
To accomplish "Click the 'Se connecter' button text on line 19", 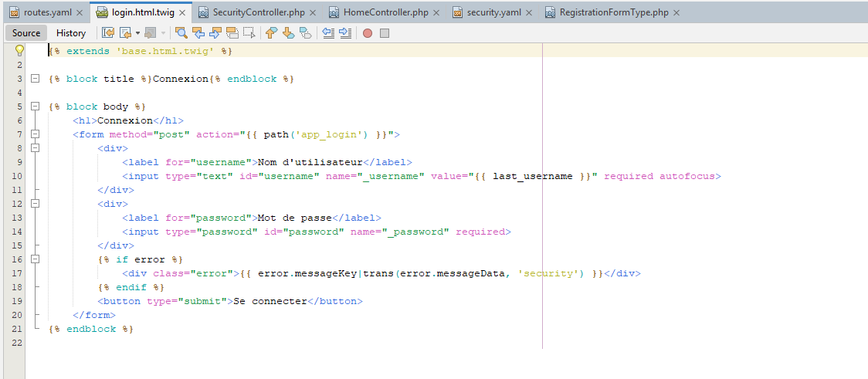I will click(x=270, y=301).
